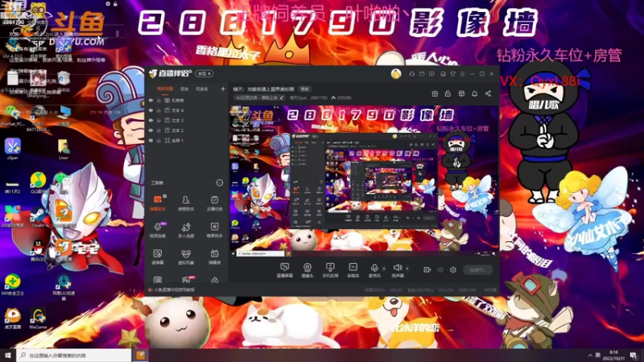Click the record video icon beside settings
The height and width of the screenshot is (362, 644).
coord(427,269)
